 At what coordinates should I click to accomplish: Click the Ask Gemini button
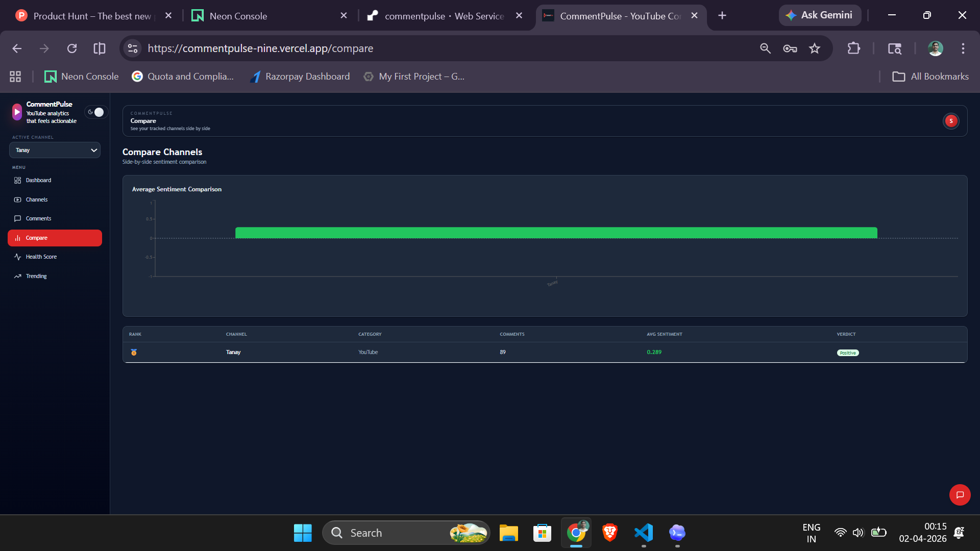[820, 15]
